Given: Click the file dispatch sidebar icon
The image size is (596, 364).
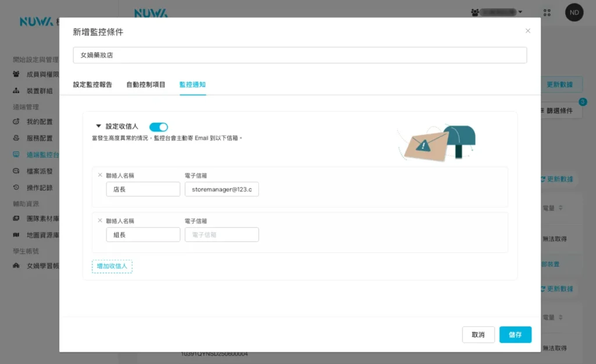Looking at the screenshot, I should (x=16, y=171).
